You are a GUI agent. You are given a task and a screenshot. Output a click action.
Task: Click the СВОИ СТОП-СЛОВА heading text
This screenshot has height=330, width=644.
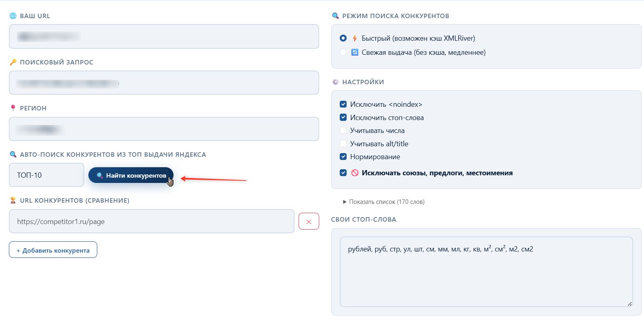pos(364,220)
